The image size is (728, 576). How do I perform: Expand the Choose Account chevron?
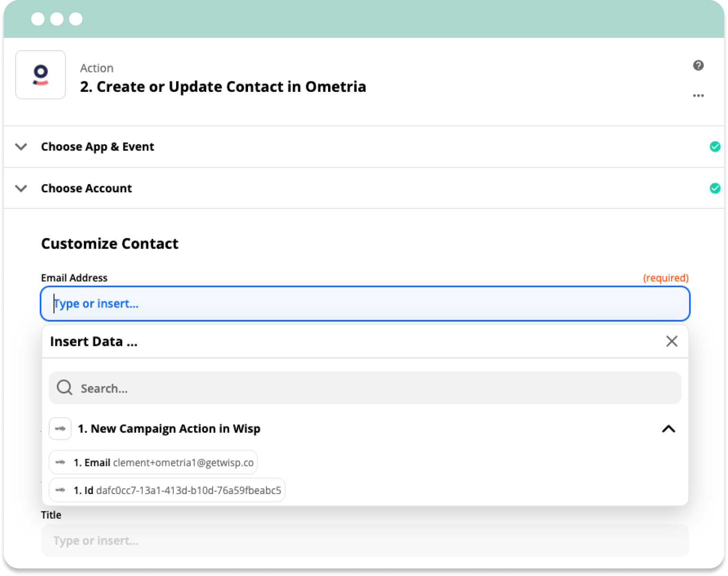[21, 189]
